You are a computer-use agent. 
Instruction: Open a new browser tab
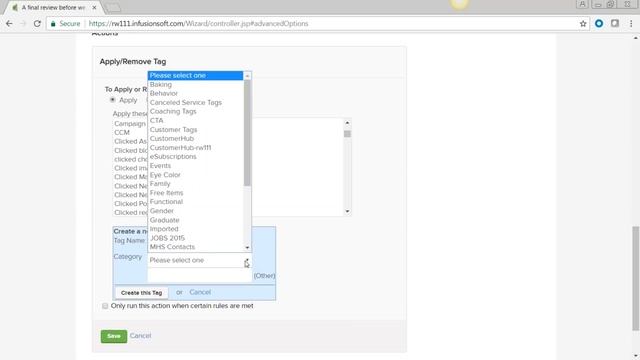coord(113,7)
